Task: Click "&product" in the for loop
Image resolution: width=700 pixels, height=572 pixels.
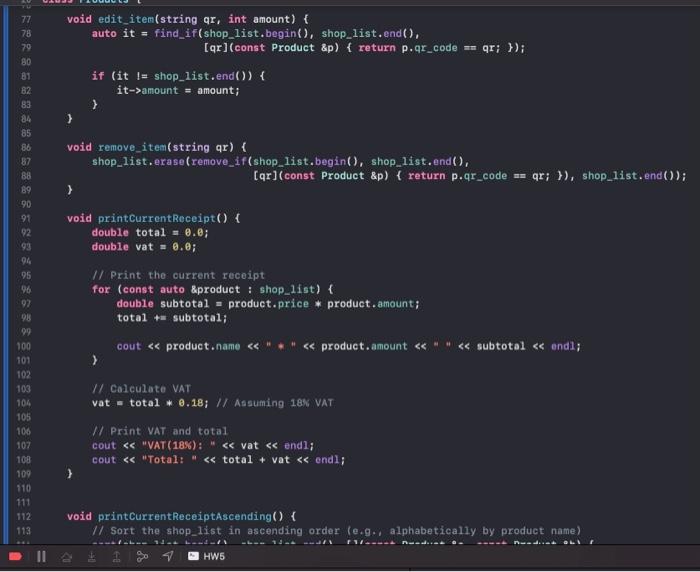Action: pyautogui.click(x=216, y=289)
